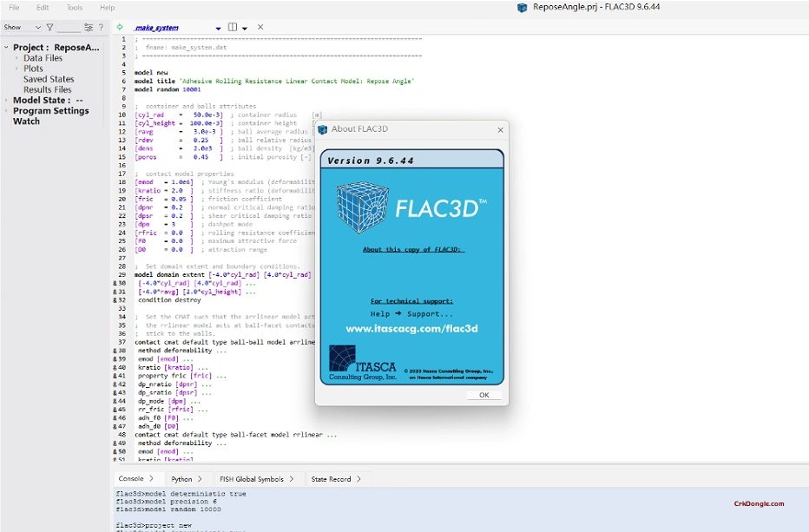Screen dimensions: 809x532
Task: Click the split pane layout icon
Action: [233, 27]
